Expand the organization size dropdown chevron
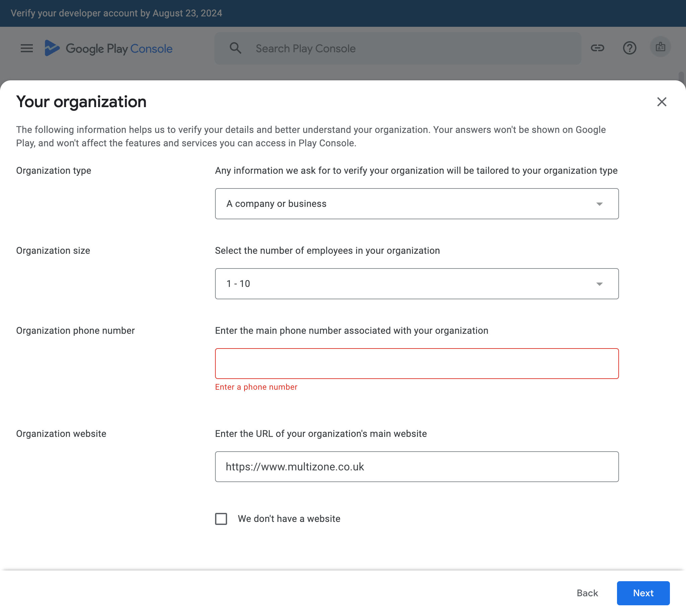The width and height of the screenshot is (686, 616). pos(599,284)
